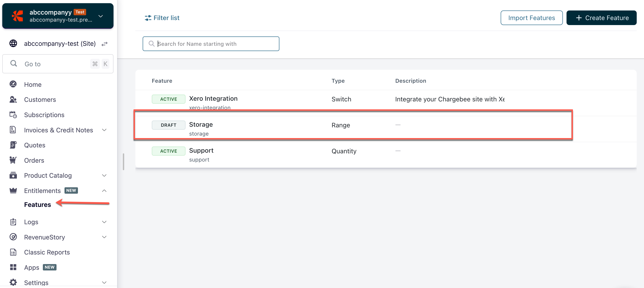Screen dimensions: 644x288
Task: Click the RevenueStory icon in sidebar
Action: tap(13, 237)
